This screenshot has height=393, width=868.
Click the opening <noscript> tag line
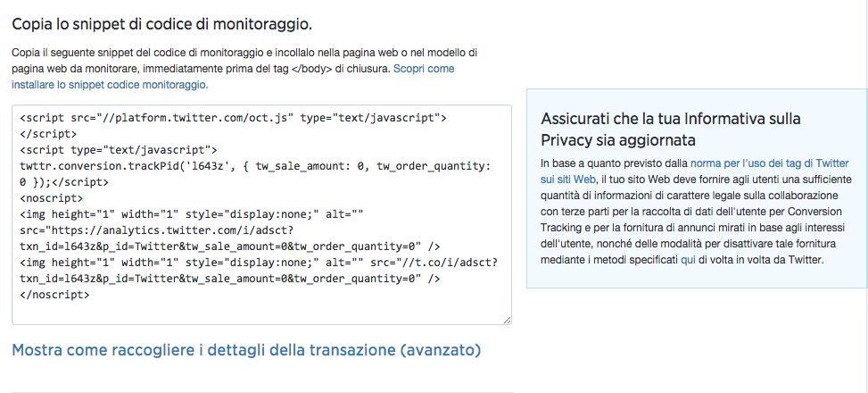(x=52, y=198)
